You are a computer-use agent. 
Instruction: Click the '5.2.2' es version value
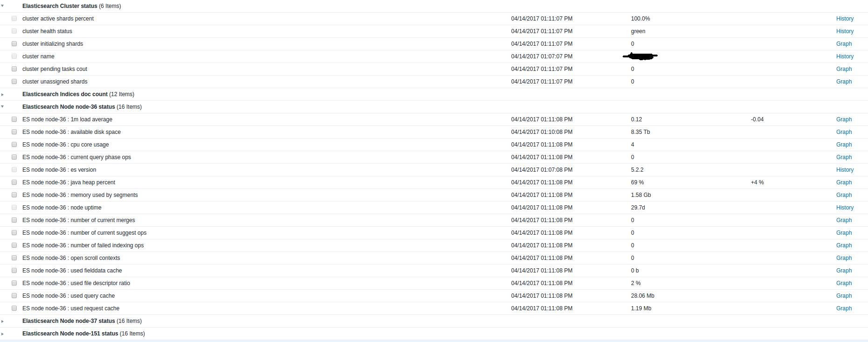(x=637, y=170)
